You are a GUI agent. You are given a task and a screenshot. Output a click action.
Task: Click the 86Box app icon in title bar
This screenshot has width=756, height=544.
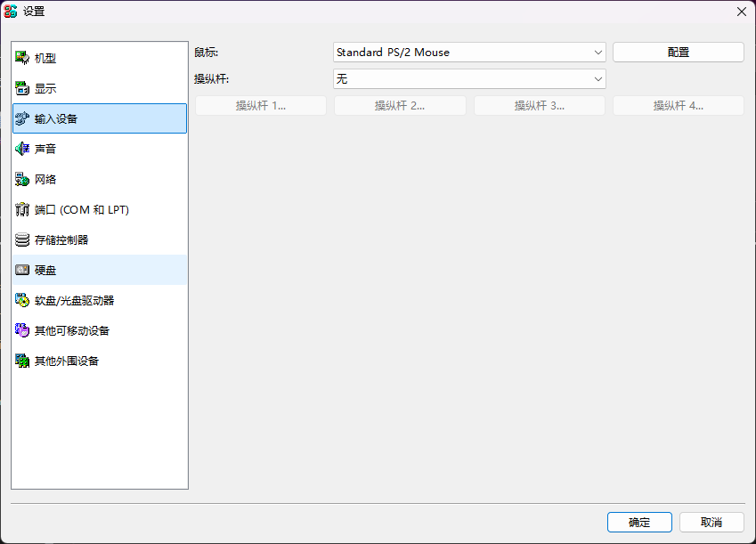coord(11,12)
